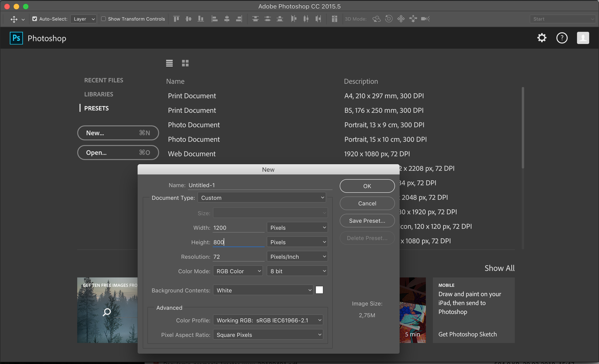Uncheck the Auto-Select checkbox
Image resolution: width=599 pixels, height=364 pixels.
coord(35,19)
